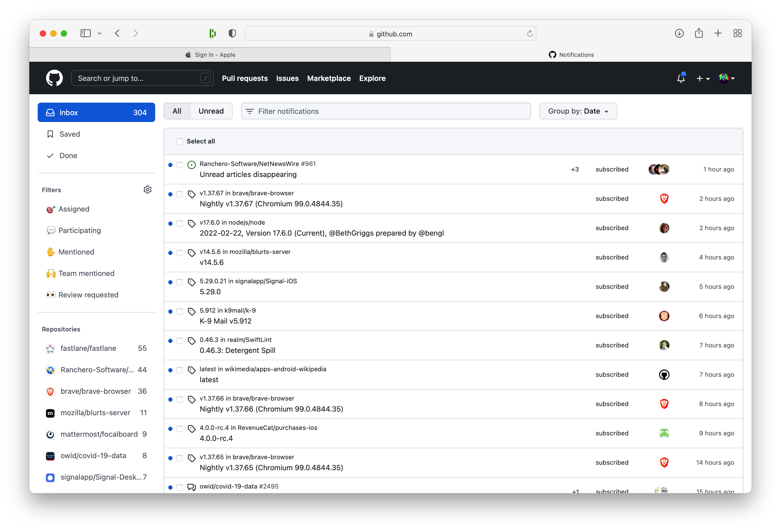Show Safari downloads icon
The width and height of the screenshot is (781, 532).
tap(679, 33)
